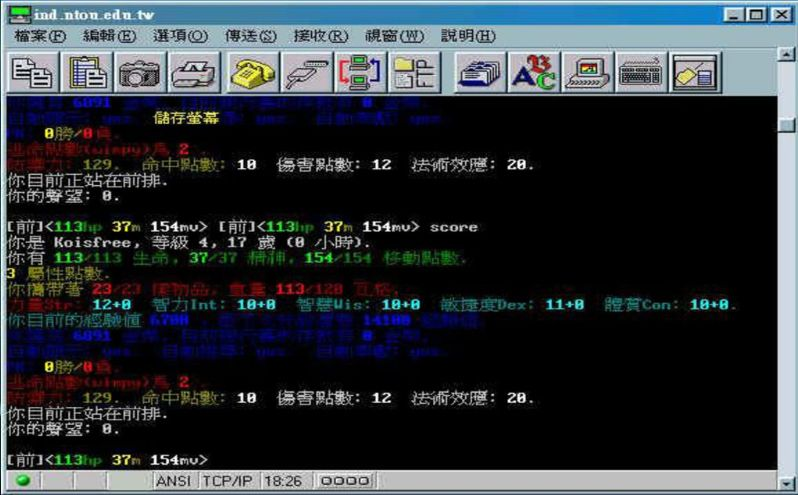798x495 pixels.
Task: Click the Copy toolbar icon
Action: pyautogui.click(x=33, y=73)
